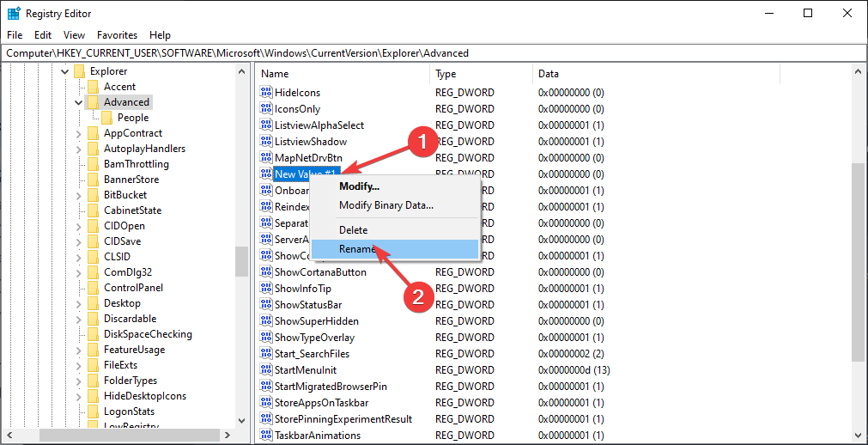The image size is (868, 445).
Task: Choose Modify Binary Data... from context menu
Action: point(395,205)
